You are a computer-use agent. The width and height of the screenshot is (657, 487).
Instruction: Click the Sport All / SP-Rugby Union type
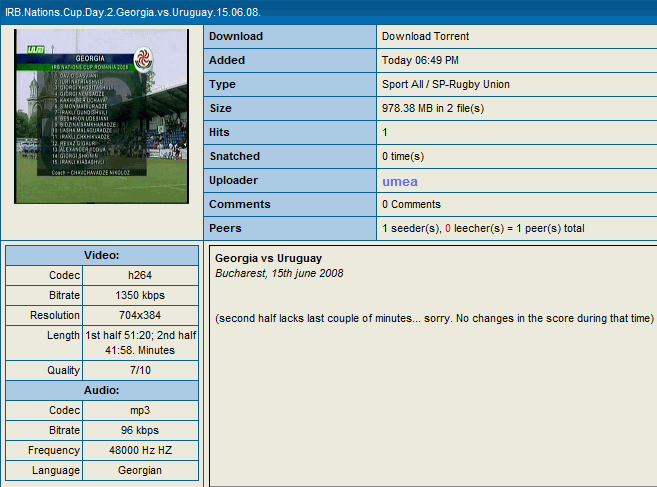pos(446,84)
